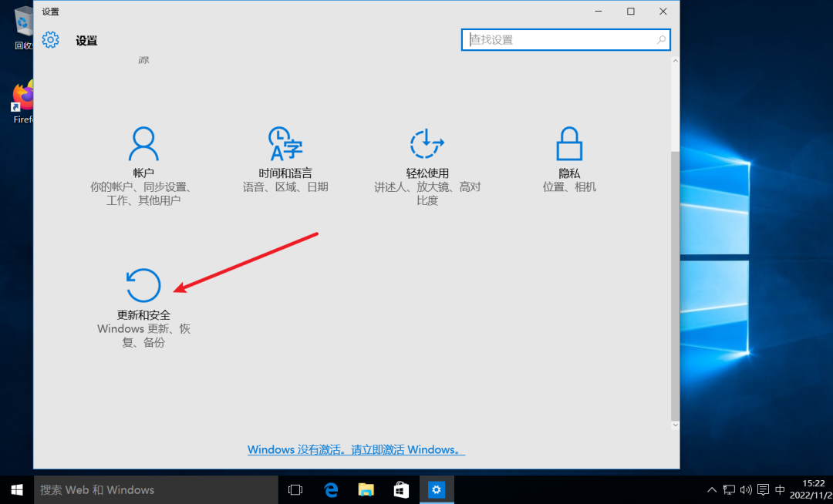
Task: Open the Action Center notification icon
Action: [x=764, y=489]
